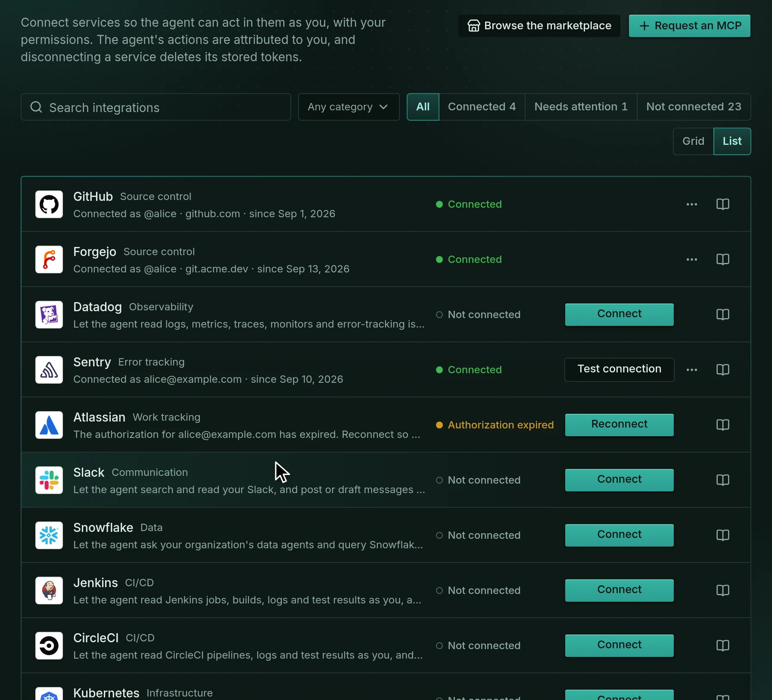The height and width of the screenshot is (700, 772).
Task: Open the Any category dropdown
Action: pyautogui.click(x=349, y=107)
